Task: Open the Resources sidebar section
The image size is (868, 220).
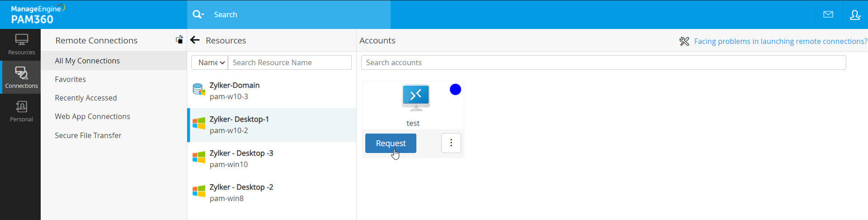Action: (x=21, y=44)
